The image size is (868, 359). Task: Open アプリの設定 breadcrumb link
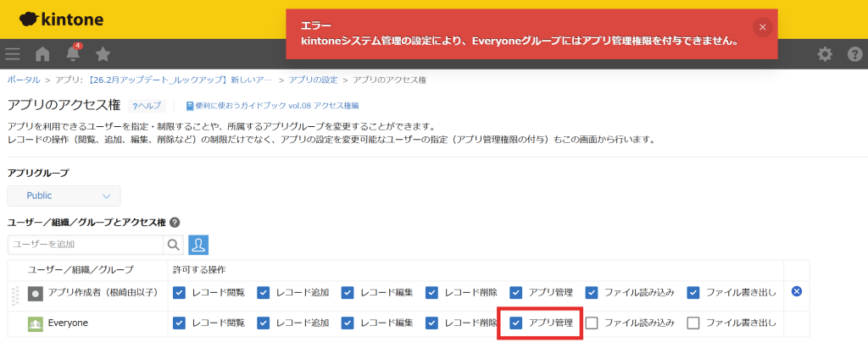click(x=313, y=80)
